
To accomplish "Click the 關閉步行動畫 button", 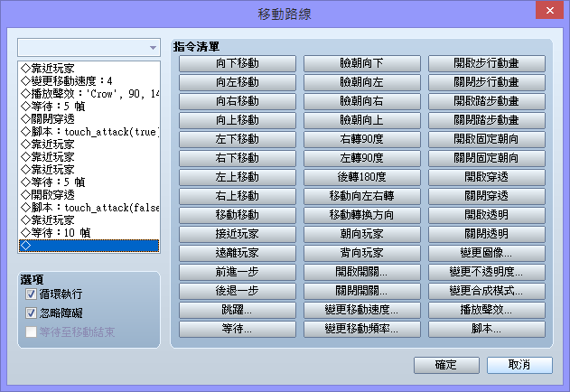I will click(x=486, y=82).
